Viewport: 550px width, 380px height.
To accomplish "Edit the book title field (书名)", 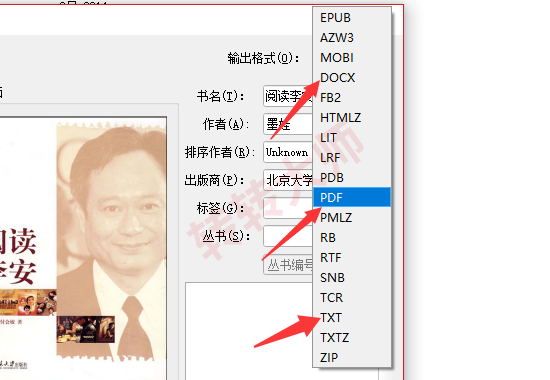I will 288,96.
